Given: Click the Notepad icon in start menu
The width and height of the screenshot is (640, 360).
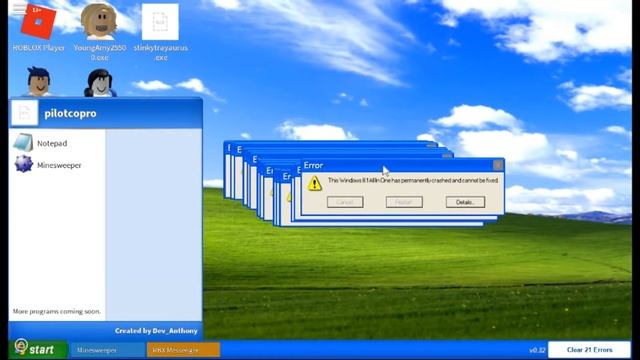Looking at the screenshot, I should pos(23,142).
